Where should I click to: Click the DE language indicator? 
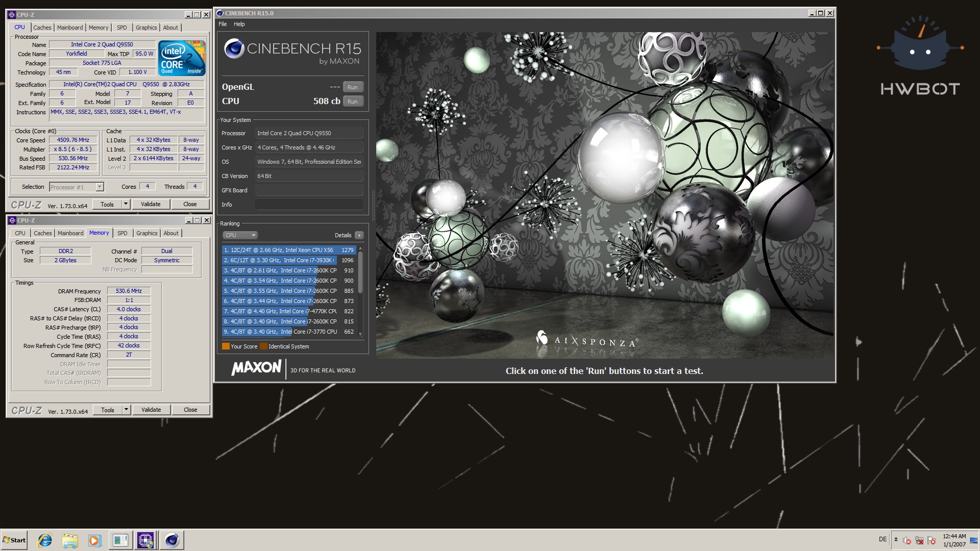[883, 539]
